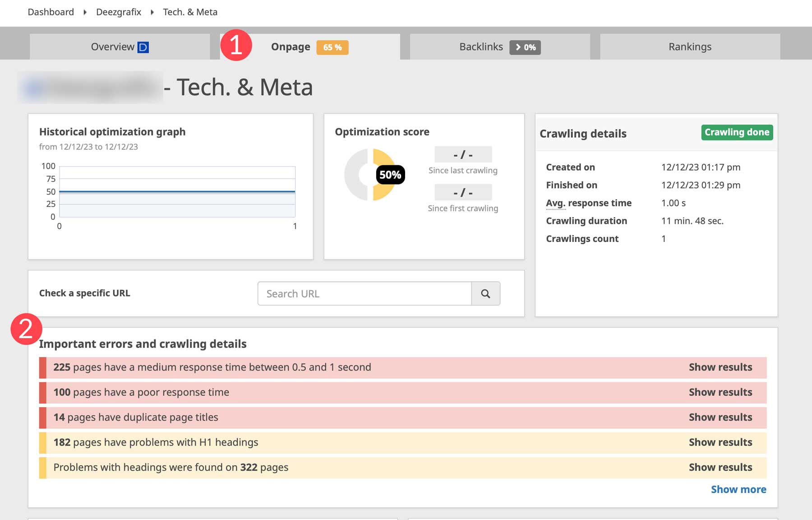Click the magnifying glass search URL button
Screen dimensions: 812x520
(485, 293)
